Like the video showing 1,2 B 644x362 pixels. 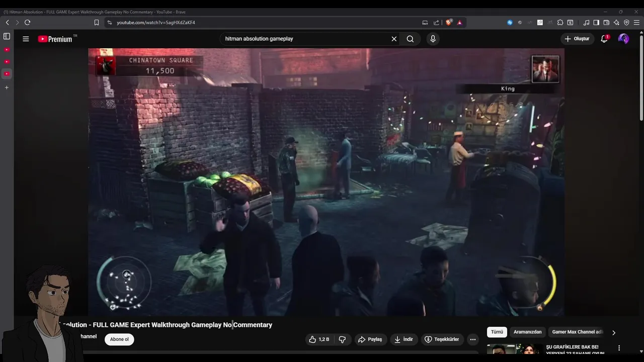[319, 339]
